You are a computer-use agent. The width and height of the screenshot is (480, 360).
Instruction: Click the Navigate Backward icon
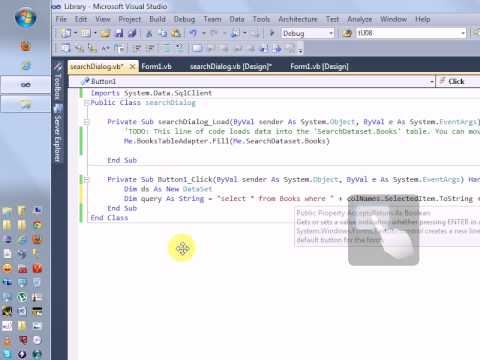(x=235, y=33)
